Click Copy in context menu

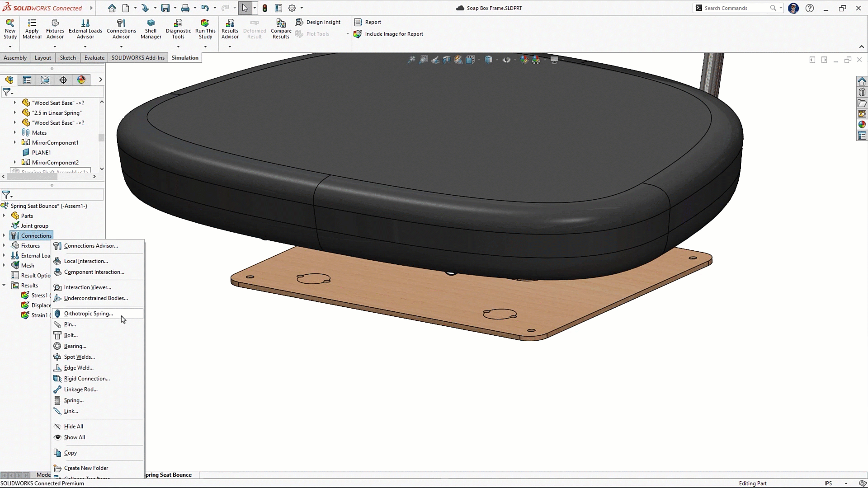coord(98,453)
